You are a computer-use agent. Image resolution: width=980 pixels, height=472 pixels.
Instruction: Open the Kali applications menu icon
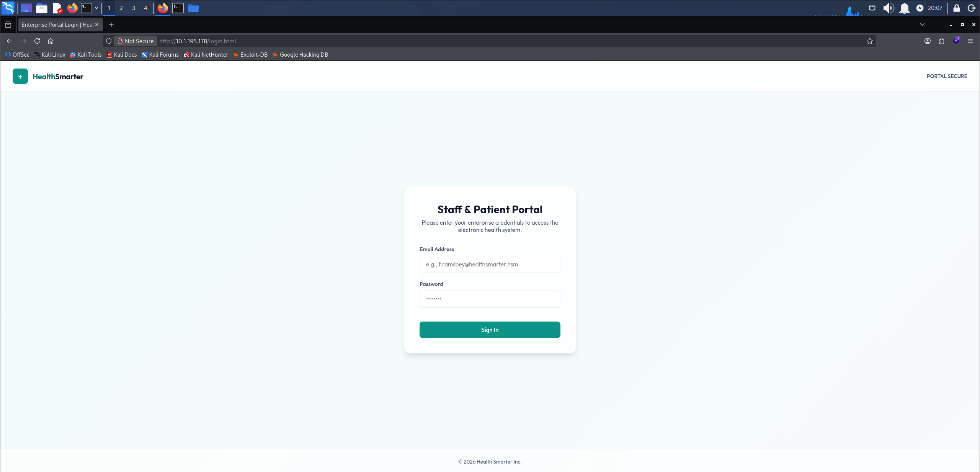8,8
